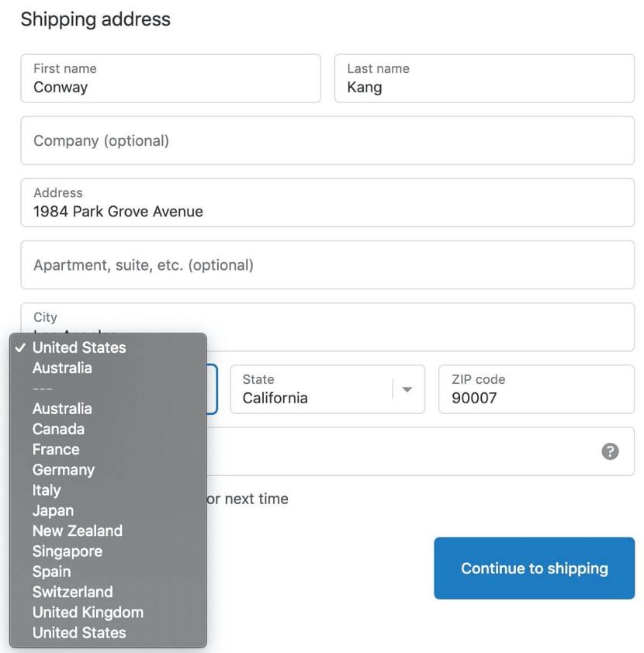The height and width of the screenshot is (653, 644).
Task: Pick Spain from the country list
Action: 50,570
